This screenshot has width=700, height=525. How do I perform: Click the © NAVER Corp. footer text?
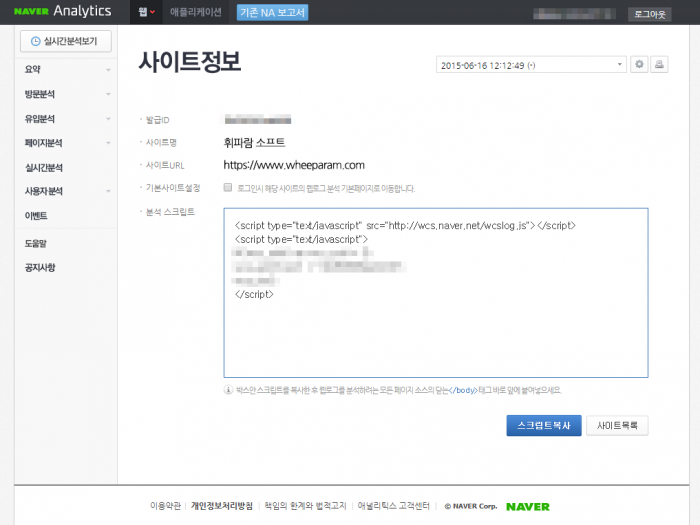(471, 506)
